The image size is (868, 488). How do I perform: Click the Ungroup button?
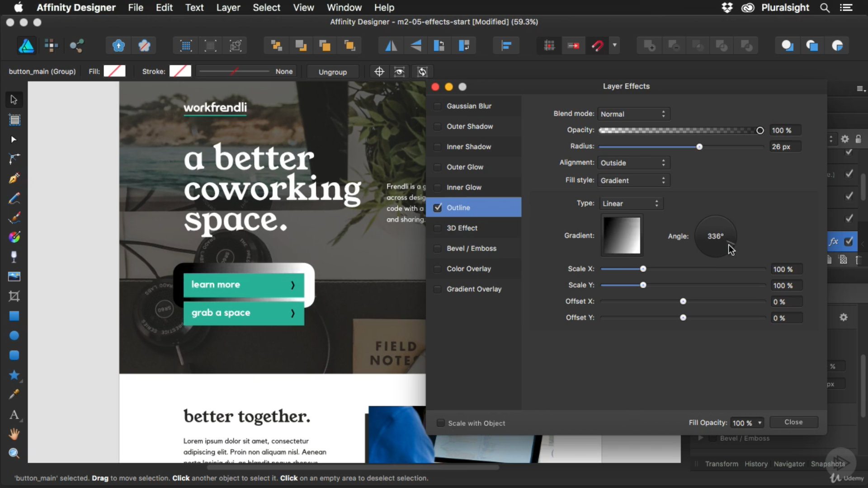333,72
